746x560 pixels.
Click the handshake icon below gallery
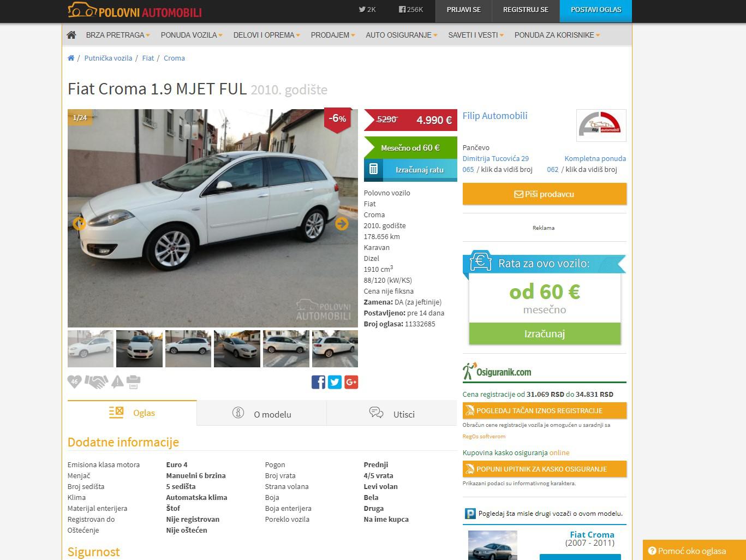coord(96,382)
